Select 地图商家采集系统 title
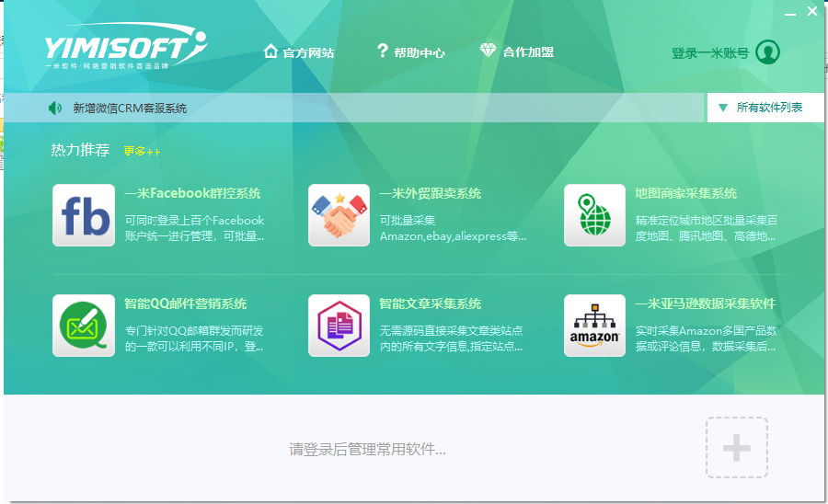Image resolution: width=828 pixels, height=504 pixels. tap(686, 193)
